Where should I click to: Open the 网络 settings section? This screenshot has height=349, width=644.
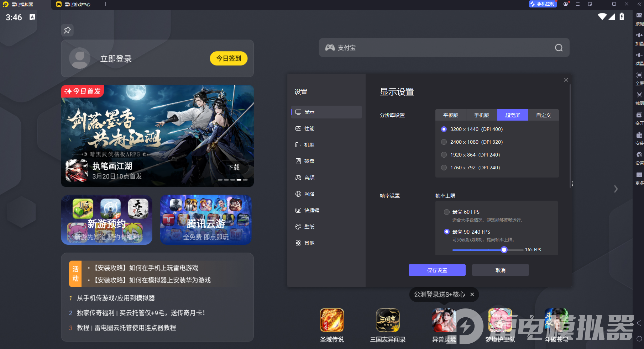pyautogui.click(x=326, y=194)
